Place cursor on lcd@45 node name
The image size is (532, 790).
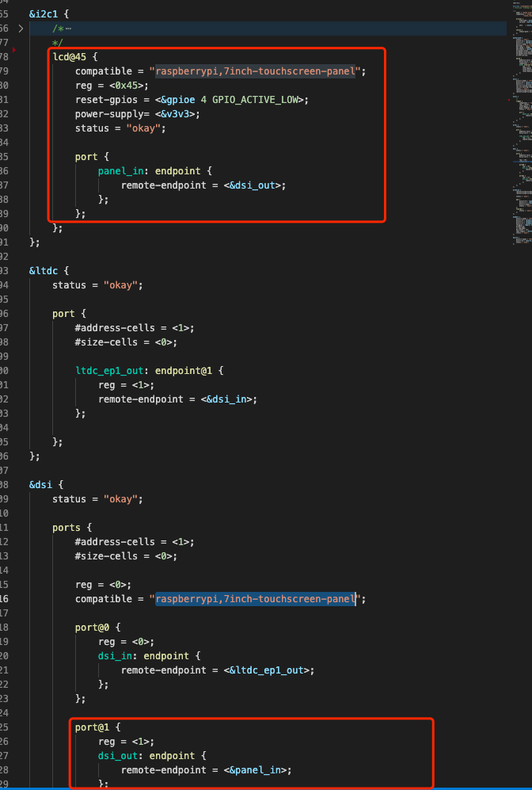coord(70,57)
